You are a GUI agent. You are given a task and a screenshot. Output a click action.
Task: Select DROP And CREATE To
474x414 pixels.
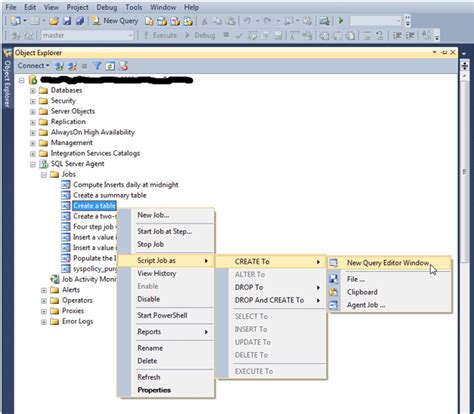270,300
